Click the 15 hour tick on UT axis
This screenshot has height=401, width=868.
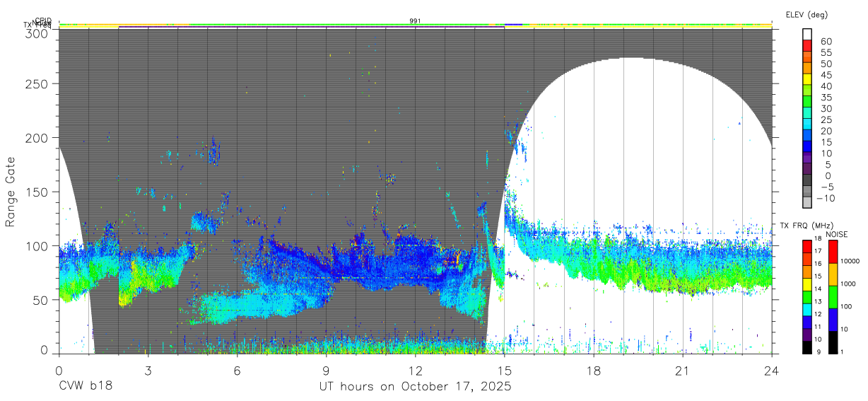click(x=504, y=371)
